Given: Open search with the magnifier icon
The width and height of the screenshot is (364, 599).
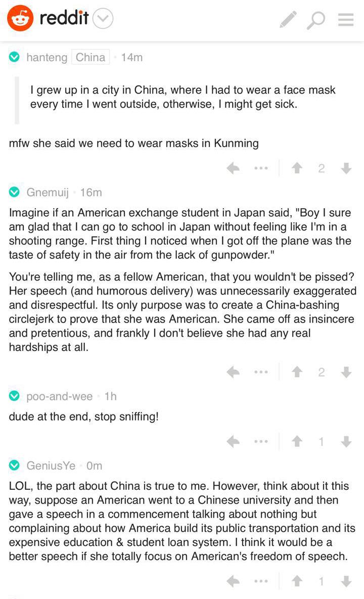Looking at the screenshot, I should (x=316, y=20).
